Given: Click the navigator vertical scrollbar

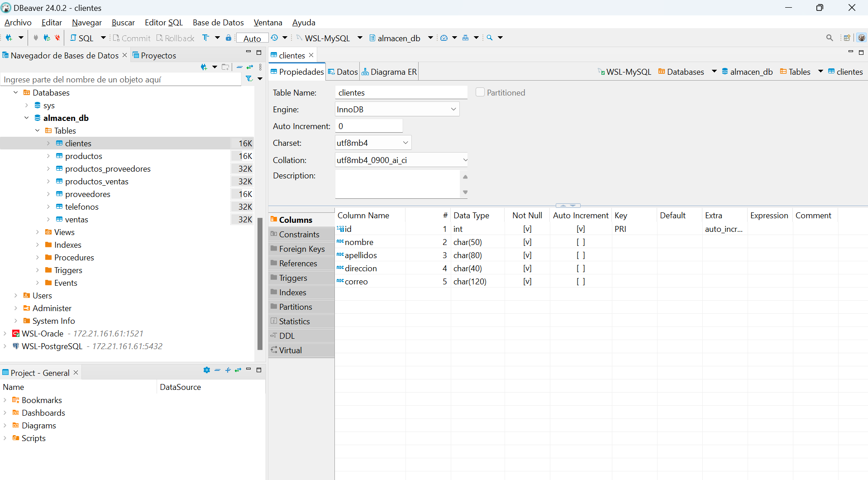Looking at the screenshot, I should tap(260, 283).
